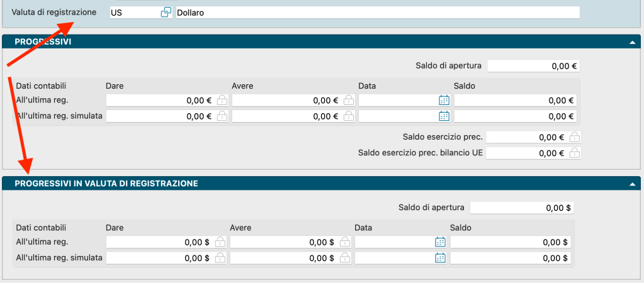Click the Dollaro currency description field
The width and height of the screenshot is (644, 283).
click(376, 13)
